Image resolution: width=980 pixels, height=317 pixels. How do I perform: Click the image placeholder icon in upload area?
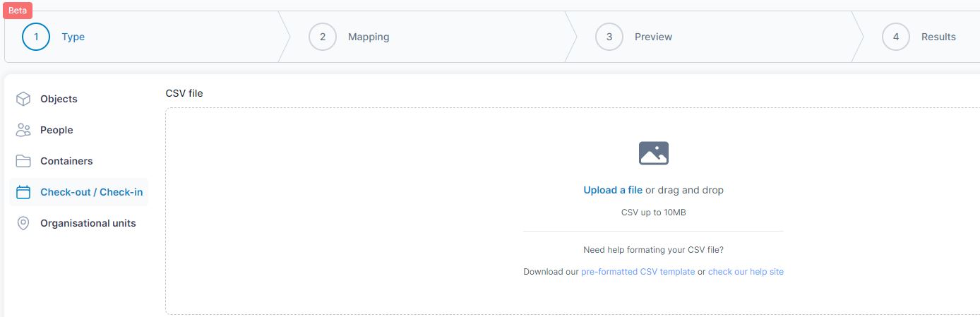653,153
